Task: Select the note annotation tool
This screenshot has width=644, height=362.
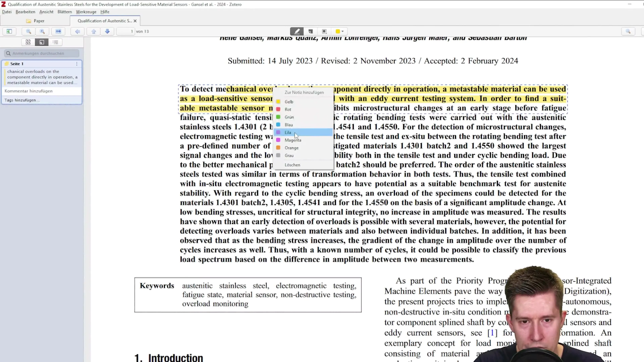Action: pos(310,31)
